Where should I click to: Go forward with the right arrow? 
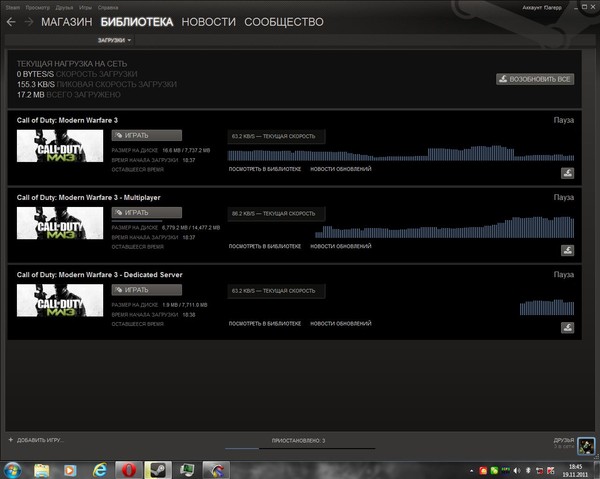pyautogui.click(x=29, y=22)
